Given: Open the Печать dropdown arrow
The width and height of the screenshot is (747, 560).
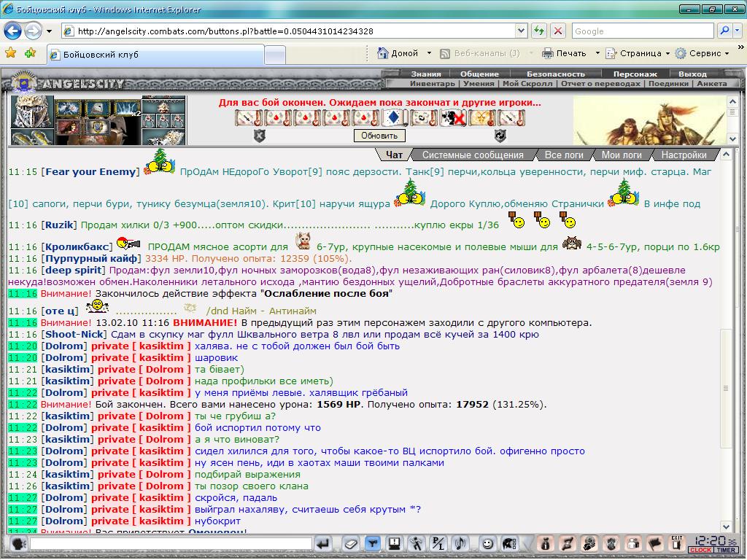Looking at the screenshot, I should coord(597,53).
